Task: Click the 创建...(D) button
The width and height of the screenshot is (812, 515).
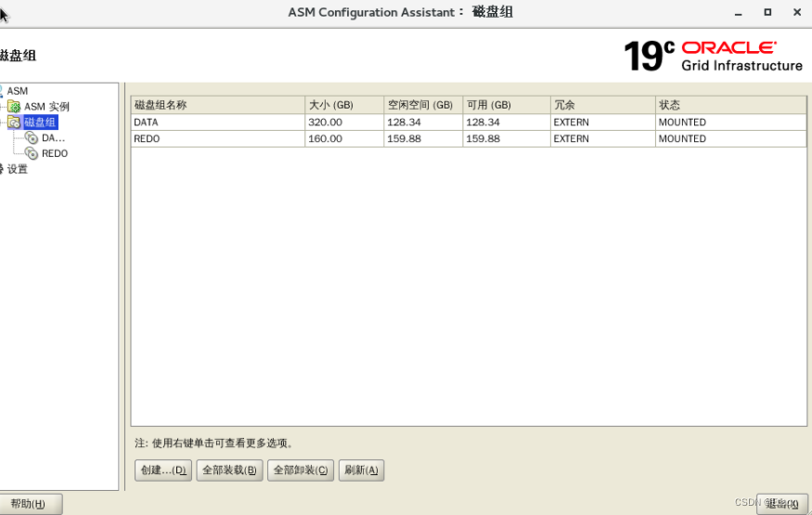Action: click(163, 470)
